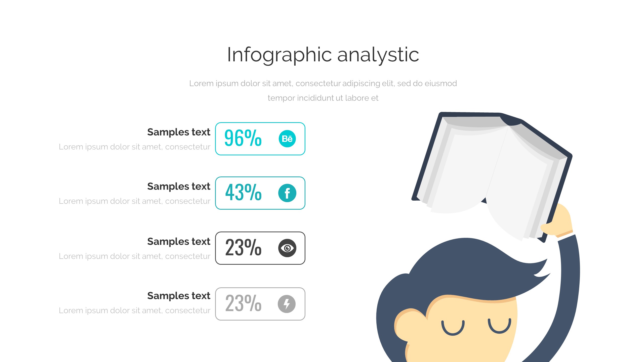This screenshot has height=362, width=644.
Task: Select the gray 23% percentage text
Action: pos(243,303)
